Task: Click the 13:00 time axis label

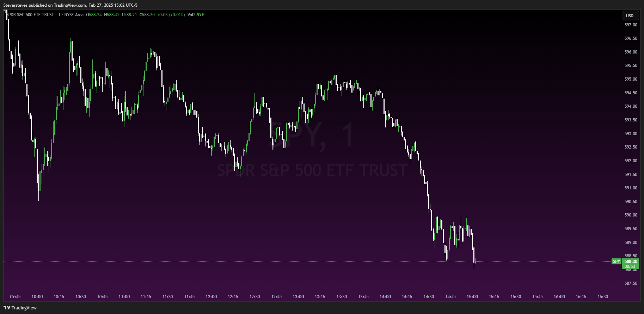Action: coord(298,297)
